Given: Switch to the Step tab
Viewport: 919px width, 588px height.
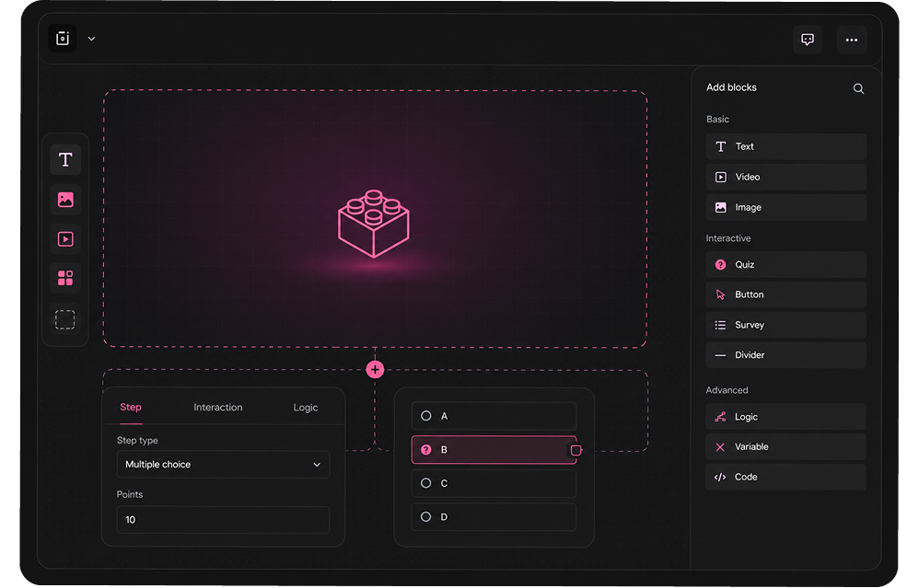Looking at the screenshot, I should pos(131,407).
